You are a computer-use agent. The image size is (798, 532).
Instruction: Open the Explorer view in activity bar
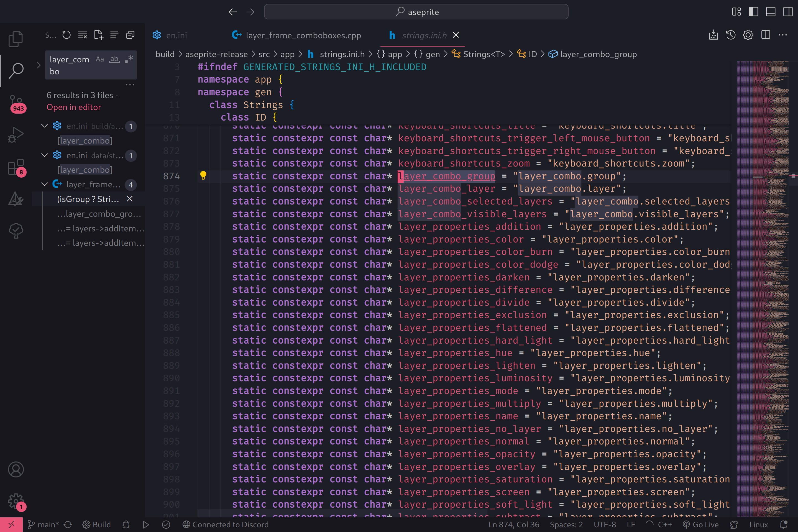tap(16, 39)
